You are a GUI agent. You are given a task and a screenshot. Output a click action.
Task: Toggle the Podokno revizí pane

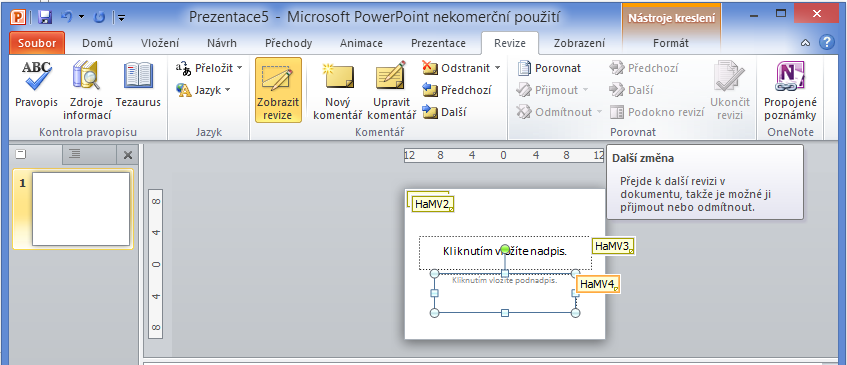click(x=657, y=112)
